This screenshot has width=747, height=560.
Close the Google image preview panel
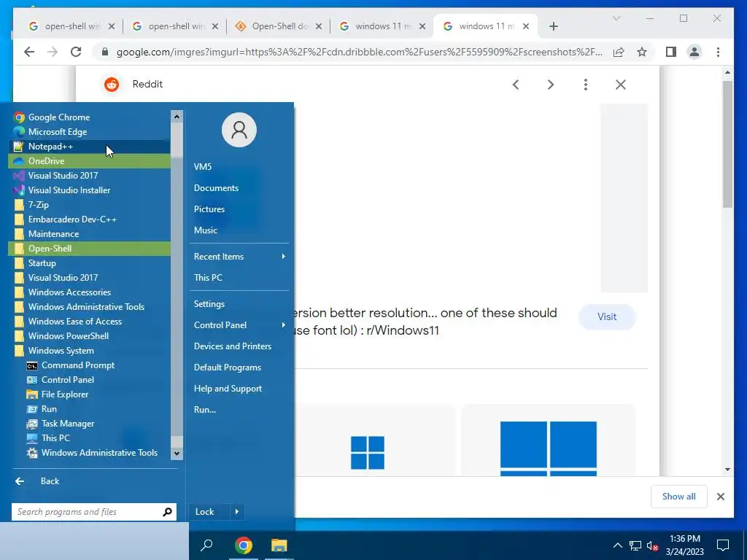click(620, 85)
